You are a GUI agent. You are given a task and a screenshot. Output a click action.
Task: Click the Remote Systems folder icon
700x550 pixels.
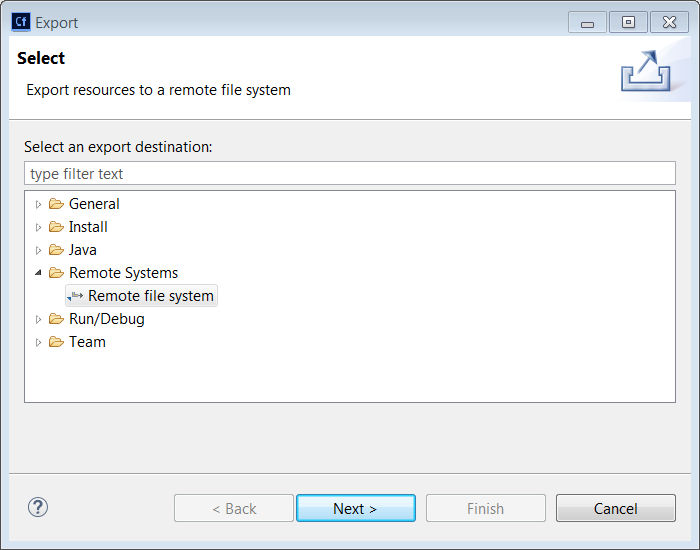(56, 273)
